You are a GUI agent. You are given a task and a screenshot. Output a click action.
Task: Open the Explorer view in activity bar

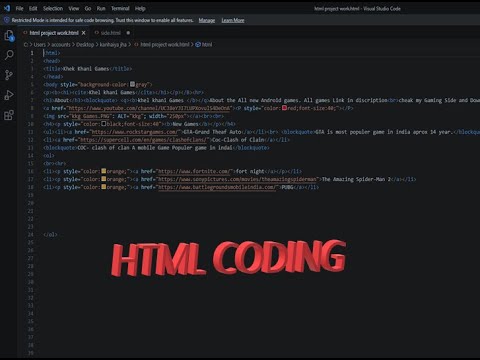pyautogui.click(x=9, y=35)
